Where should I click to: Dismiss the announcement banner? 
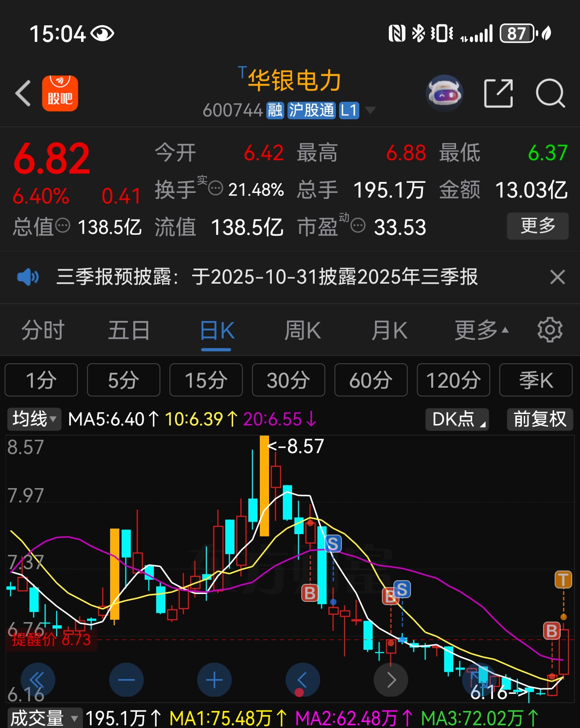pos(557,277)
